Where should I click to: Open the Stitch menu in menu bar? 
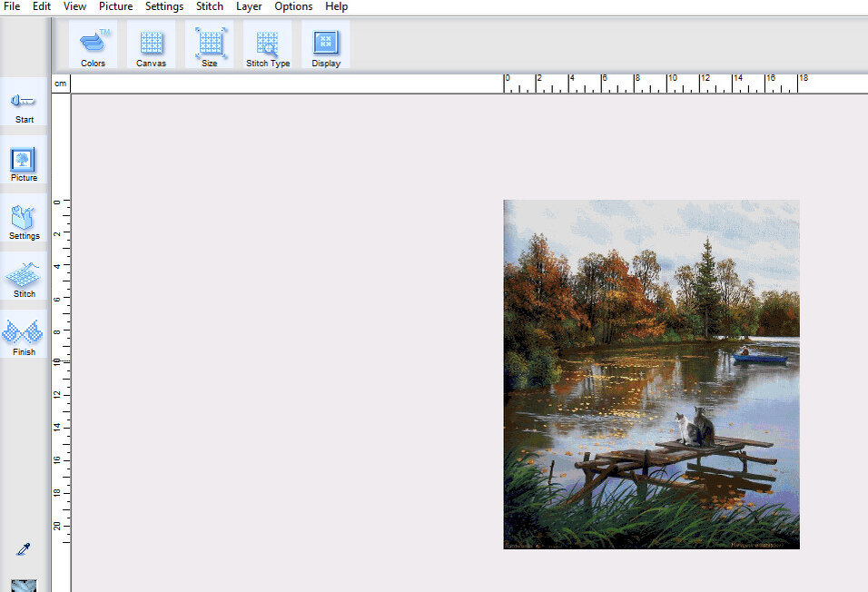click(x=210, y=6)
